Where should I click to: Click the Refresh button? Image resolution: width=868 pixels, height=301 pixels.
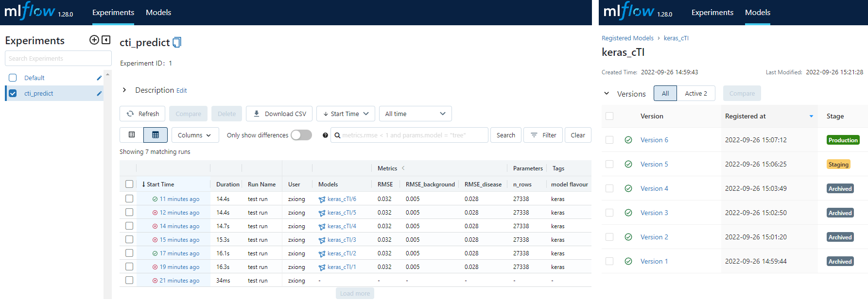[x=142, y=114]
